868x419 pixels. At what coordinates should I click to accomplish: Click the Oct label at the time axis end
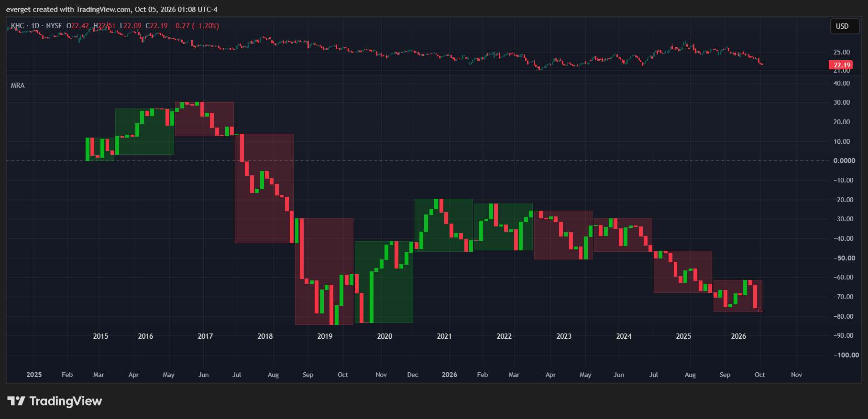click(x=759, y=375)
